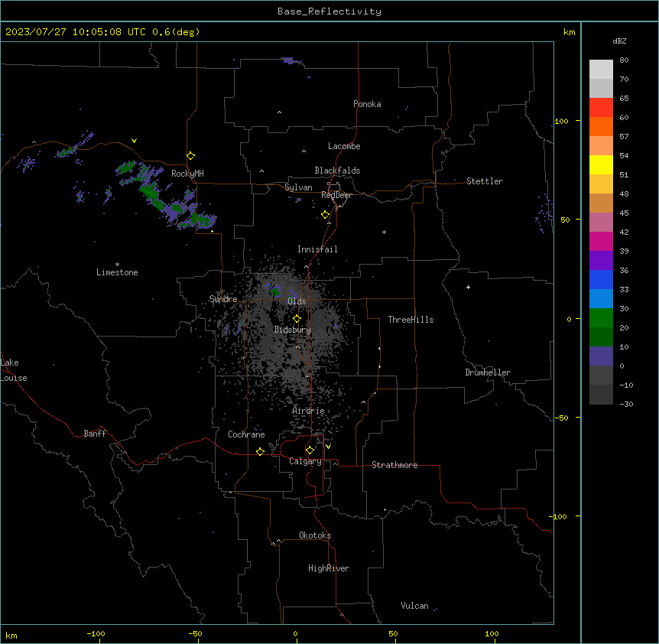Click the Banff label
The height and width of the screenshot is (644, 659).
point(95,434)
